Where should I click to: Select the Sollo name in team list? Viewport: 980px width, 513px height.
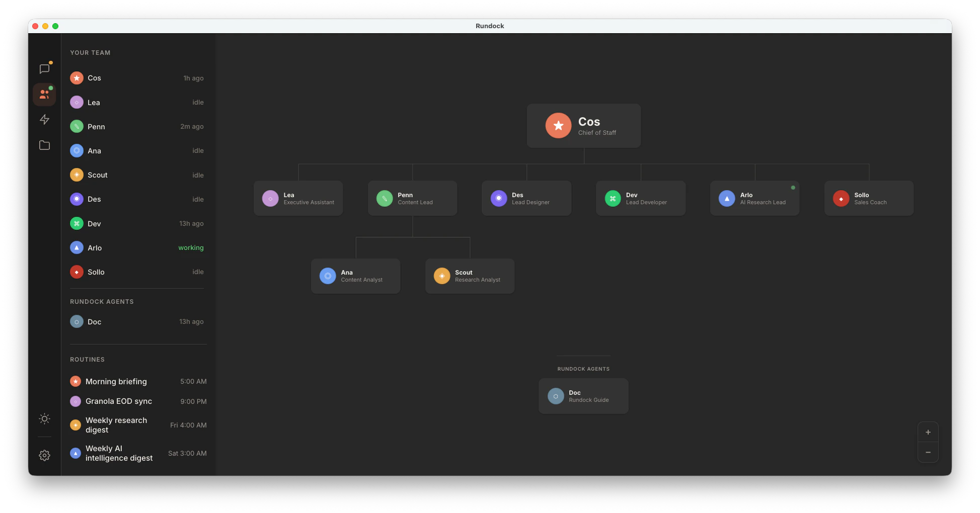pyautogui.click(x=96, y=272)
